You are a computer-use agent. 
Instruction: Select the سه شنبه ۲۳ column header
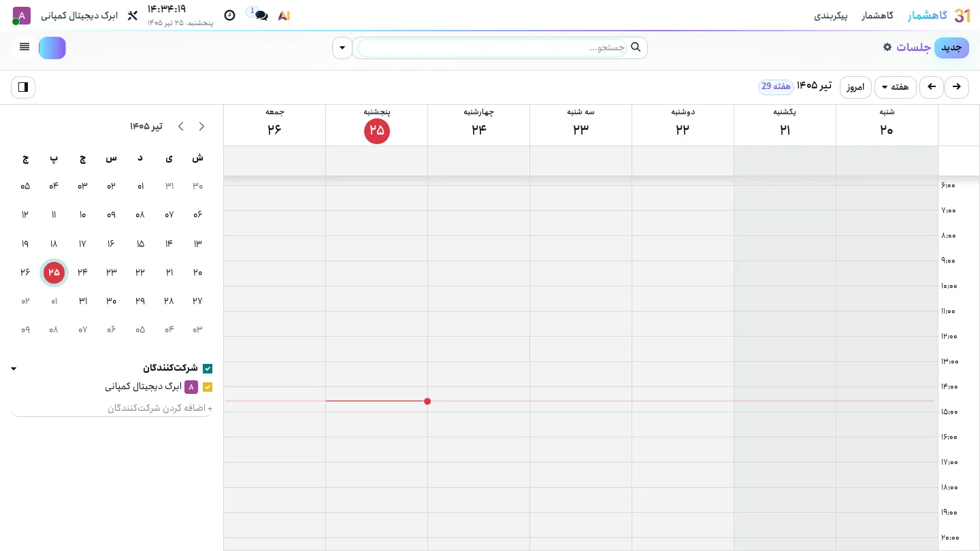581,124
